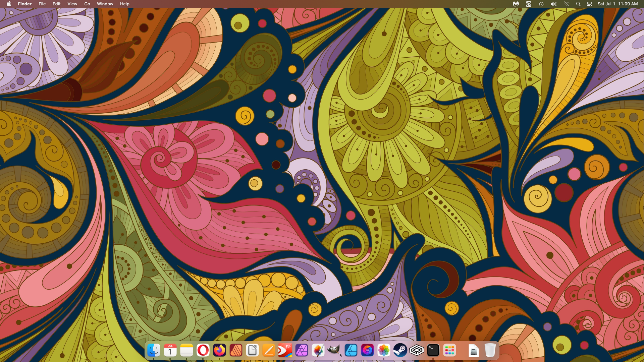
Task: Open the Apple menu
Action: tap(9, 4)
